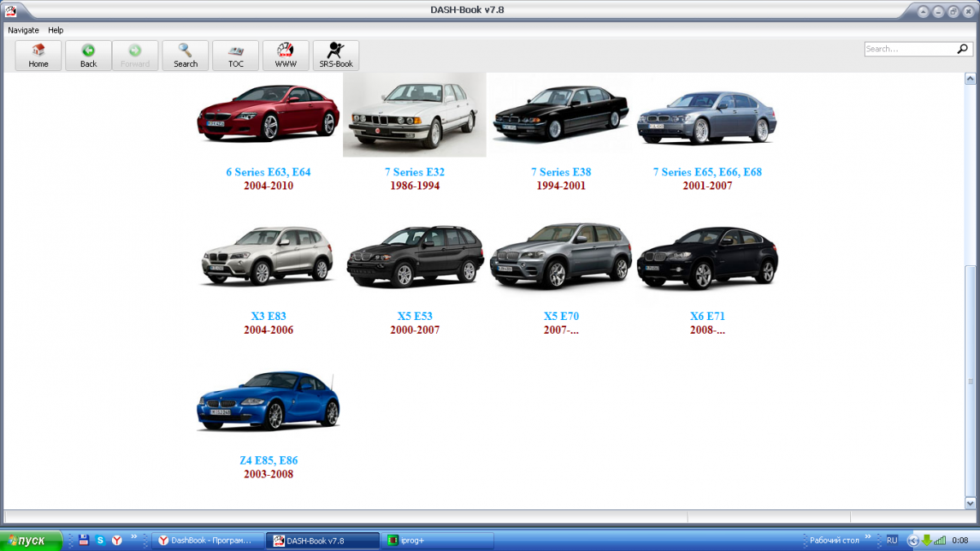Open the X5 E53 link
Screen dimensions: 980x551
(x=414, y=316)
